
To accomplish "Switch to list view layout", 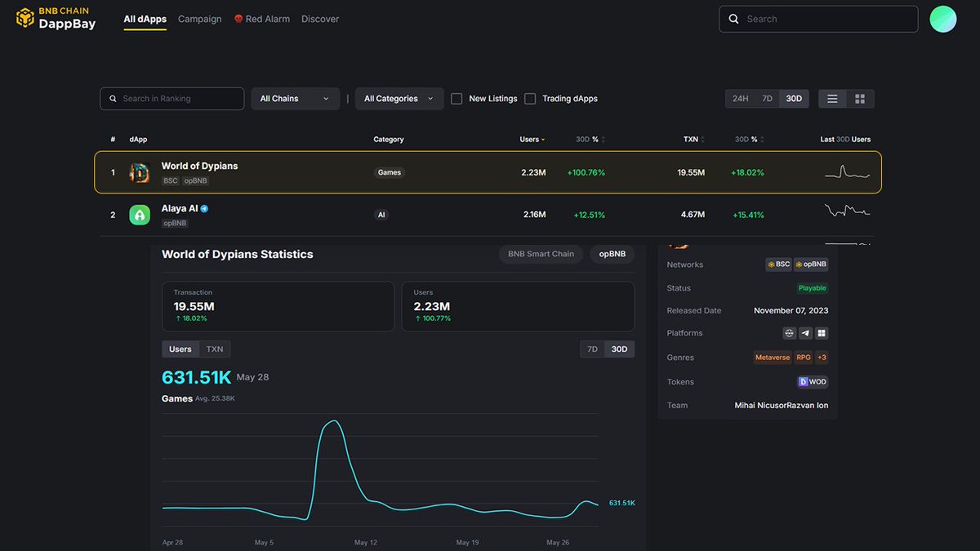I will click(832, 99).
